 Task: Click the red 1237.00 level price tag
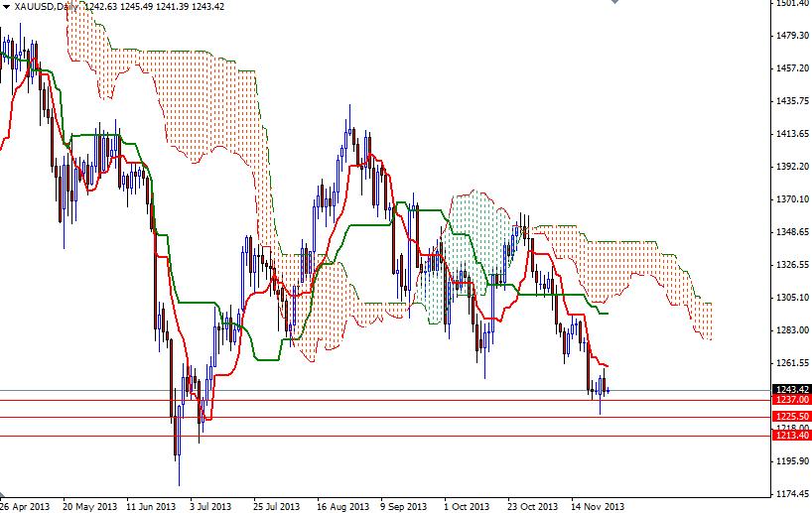[792, 399]
